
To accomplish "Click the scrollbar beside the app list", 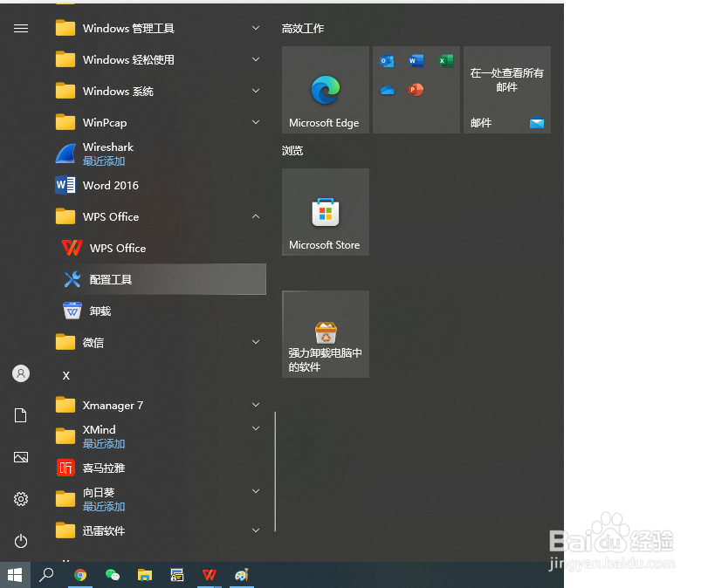I will pos(274,471).
